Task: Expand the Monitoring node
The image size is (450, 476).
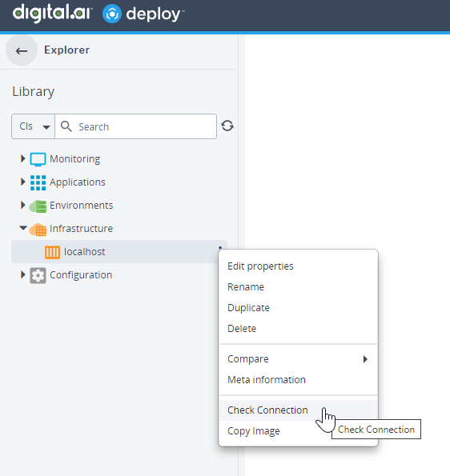Action: point(22,158)
